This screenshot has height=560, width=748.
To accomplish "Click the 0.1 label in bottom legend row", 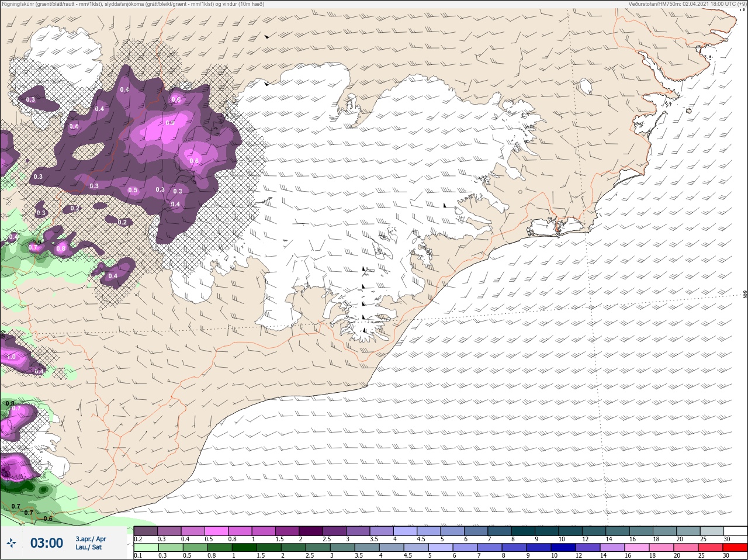I will [138, 555].
